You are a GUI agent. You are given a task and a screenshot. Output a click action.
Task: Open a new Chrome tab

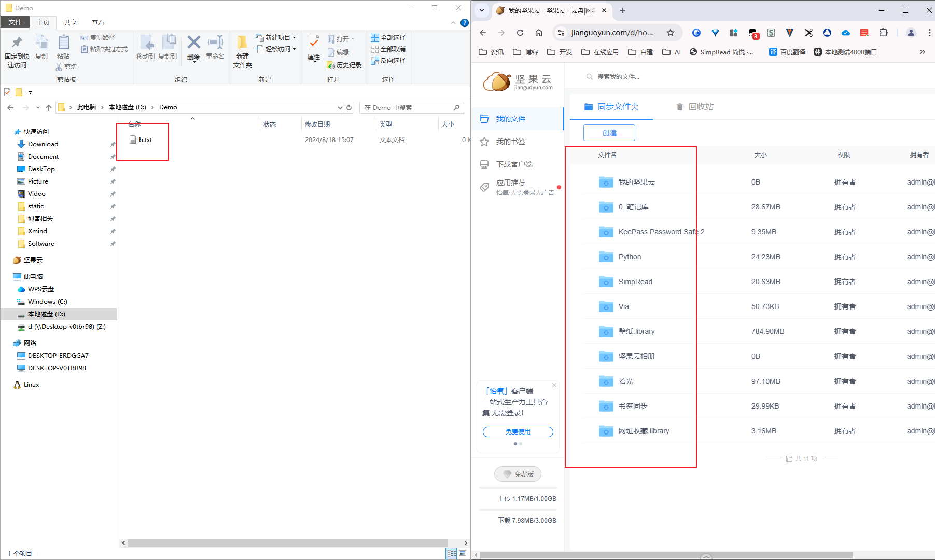pos(623,10)
